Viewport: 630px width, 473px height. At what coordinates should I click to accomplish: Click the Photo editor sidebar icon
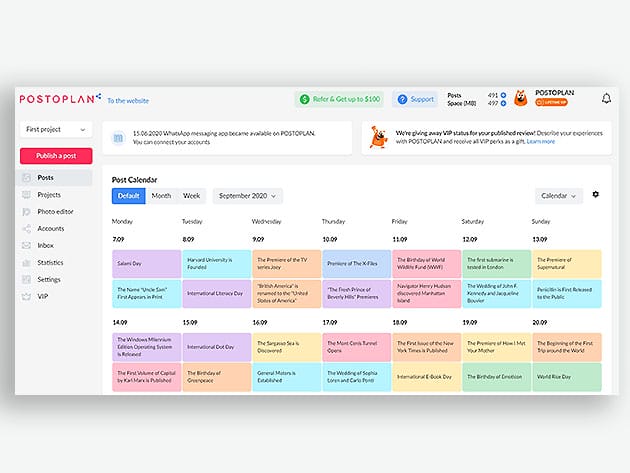(x=27, y=211)
